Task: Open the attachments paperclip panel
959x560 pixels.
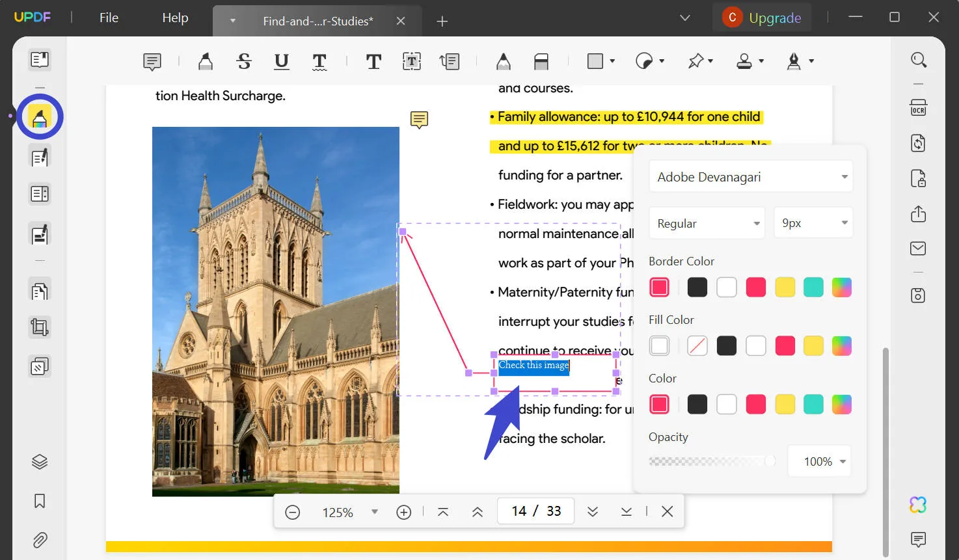Action: click(40, 540)
